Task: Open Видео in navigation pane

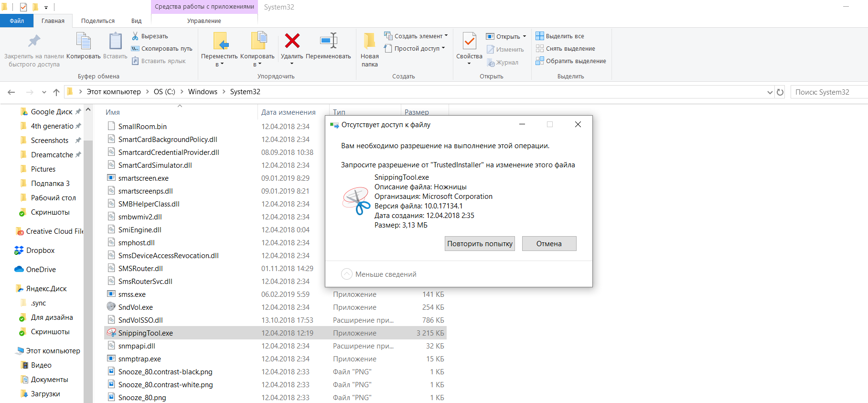Action: point(36,365)
